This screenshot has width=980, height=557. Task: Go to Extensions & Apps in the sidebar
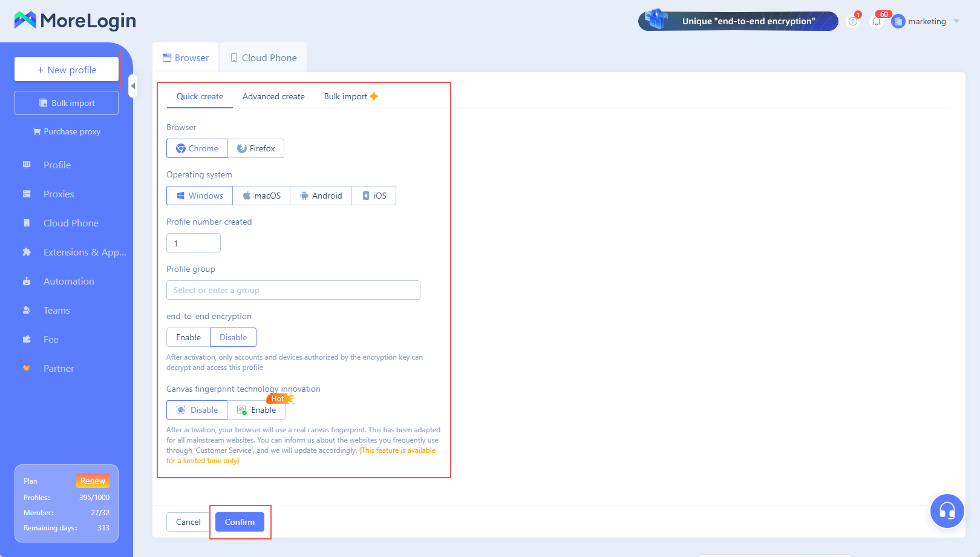point(84,252)
